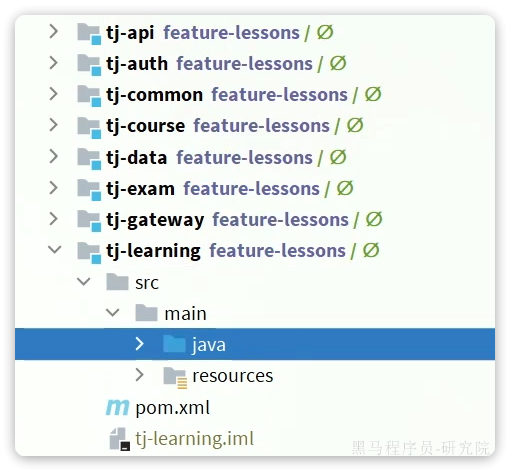The height and width of the screenshot is (473, 510).
Task: Click the blue java source folder icon
Action: click(174, 344)
